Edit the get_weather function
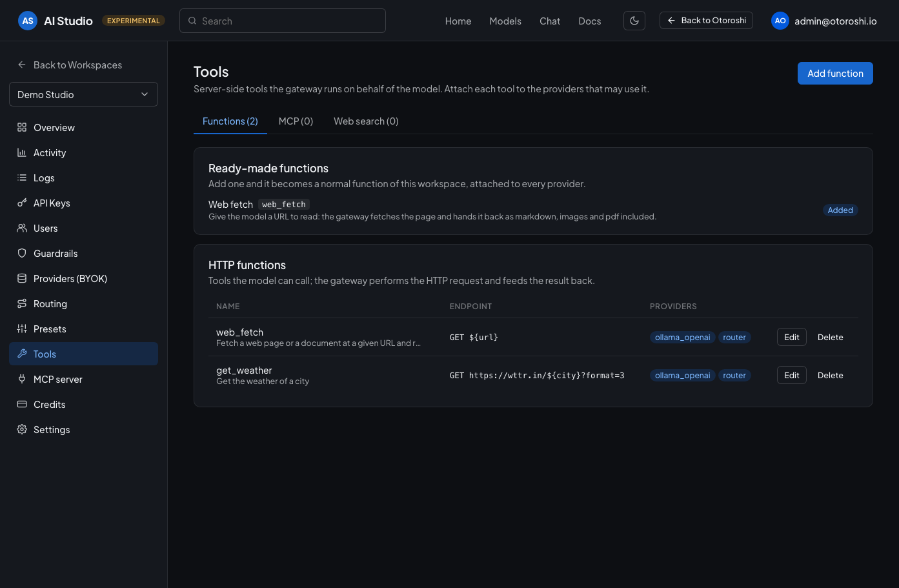This screenshot has width=899, height=588. (x=792, y=375)
